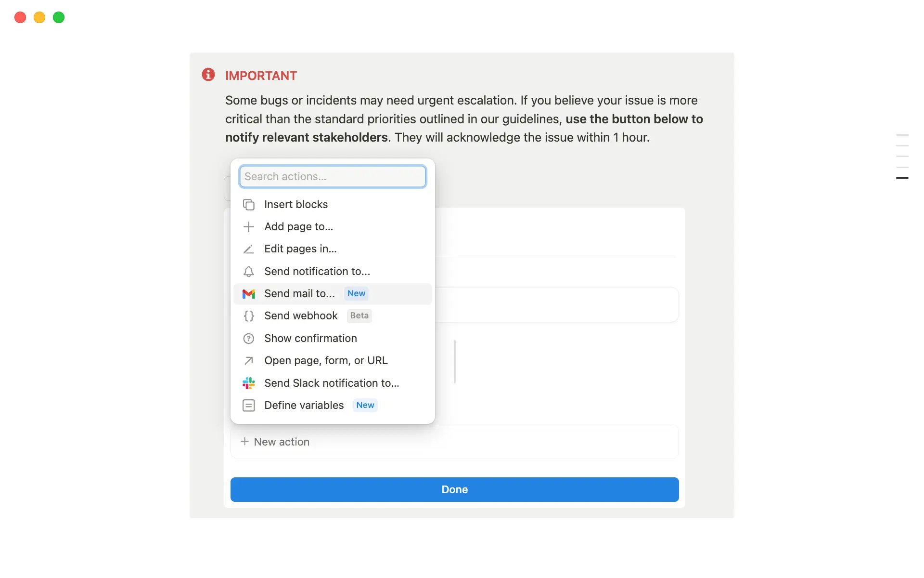Jump to last section in page outline

tap(902, 178)
